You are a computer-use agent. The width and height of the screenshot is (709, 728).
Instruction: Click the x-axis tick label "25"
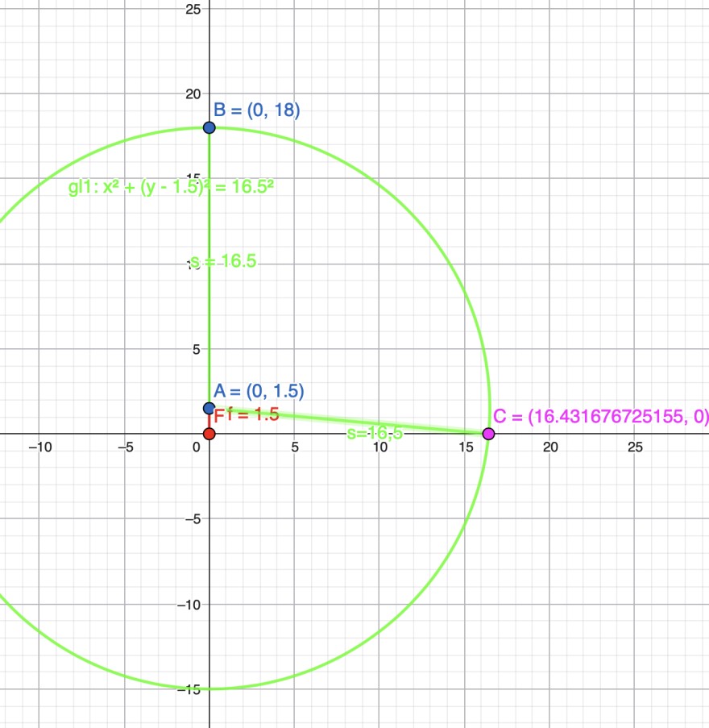(x=635, y=447)
